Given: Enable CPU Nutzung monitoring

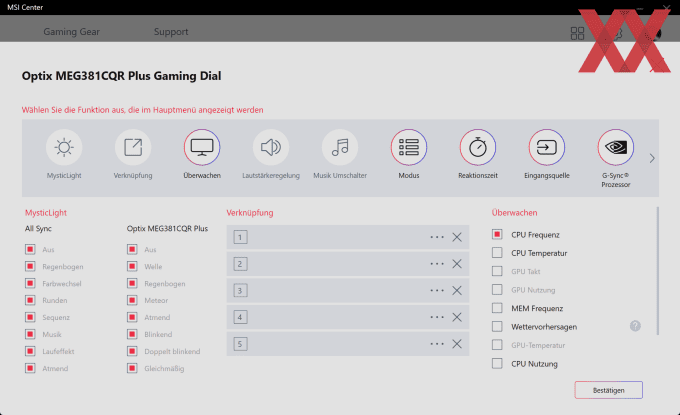Looking at the screenshot, I should 497,363.
